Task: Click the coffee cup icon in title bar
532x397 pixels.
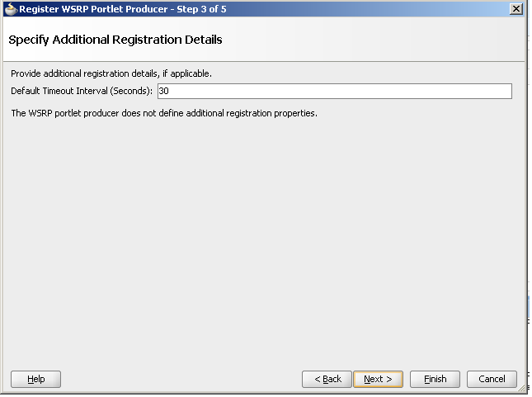Action: (11, 9)
